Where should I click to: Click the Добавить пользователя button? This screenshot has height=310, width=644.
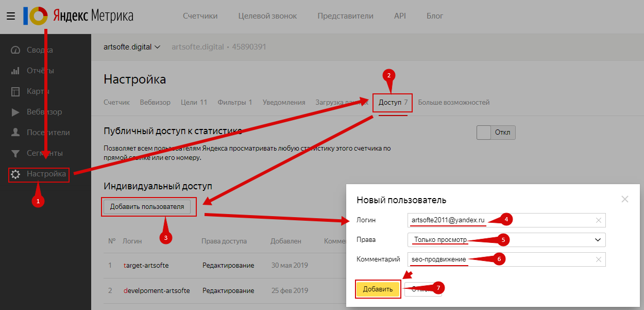point(147,207)
